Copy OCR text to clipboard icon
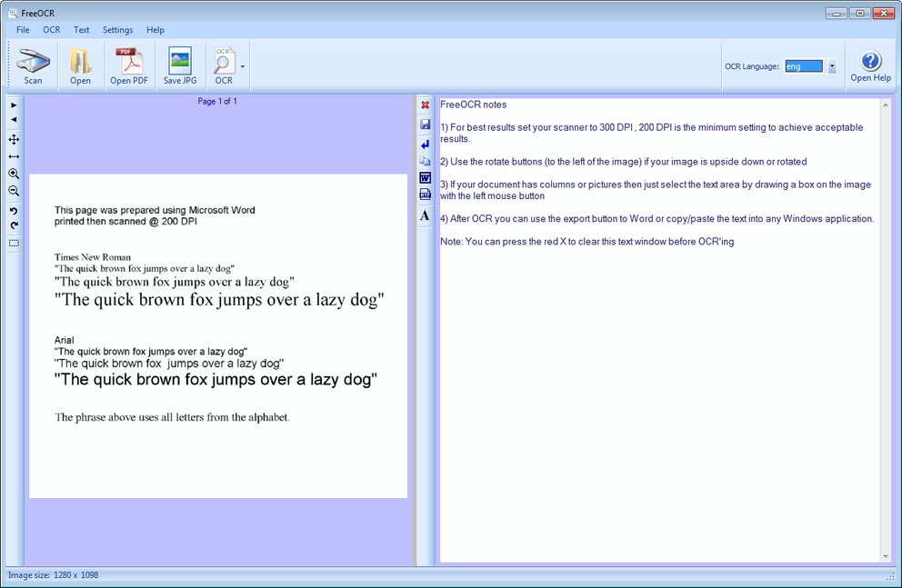This screenshot has width=902, height=588. click(425, 161)
